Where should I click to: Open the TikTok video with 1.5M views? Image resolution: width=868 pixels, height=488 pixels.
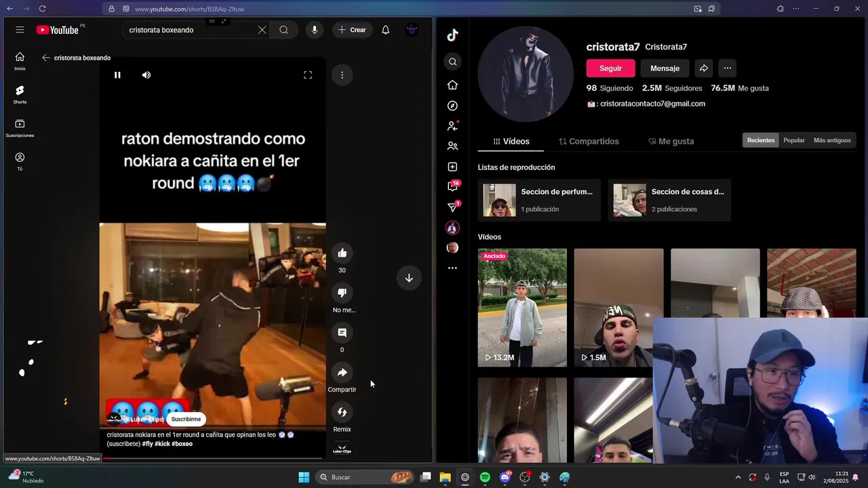point(618,308)
